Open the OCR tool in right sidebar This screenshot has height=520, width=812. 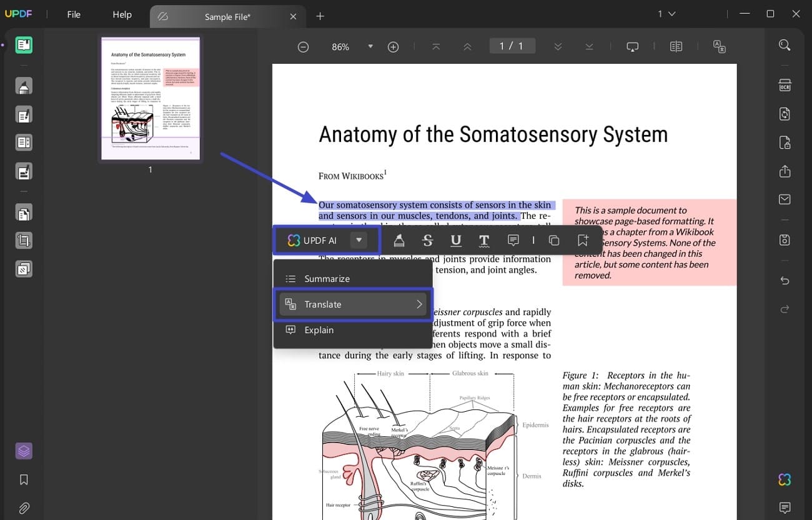(x=785, y=85)
